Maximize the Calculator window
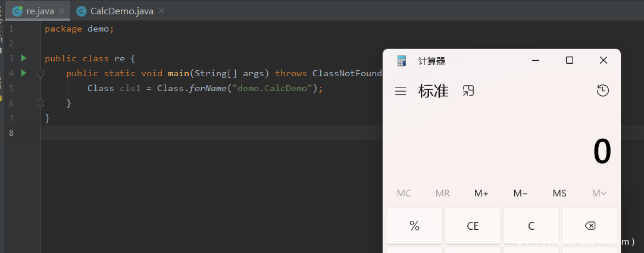This screenshot has width=644, height=253. point(569,60)
